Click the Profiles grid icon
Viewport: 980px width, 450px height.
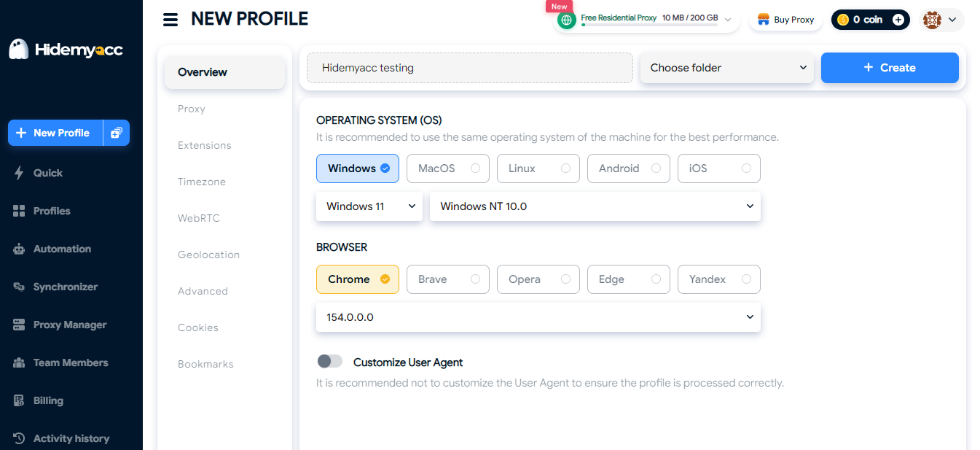pyautogui.click(x=19, y=211)
